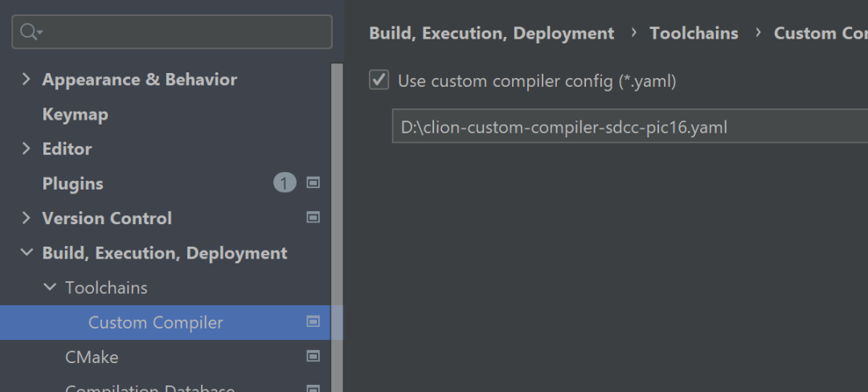The width and height of the screenshot is (868, 392).
Task: Click the project-level icon beside Custom Compiler
Action: point(313,321)
